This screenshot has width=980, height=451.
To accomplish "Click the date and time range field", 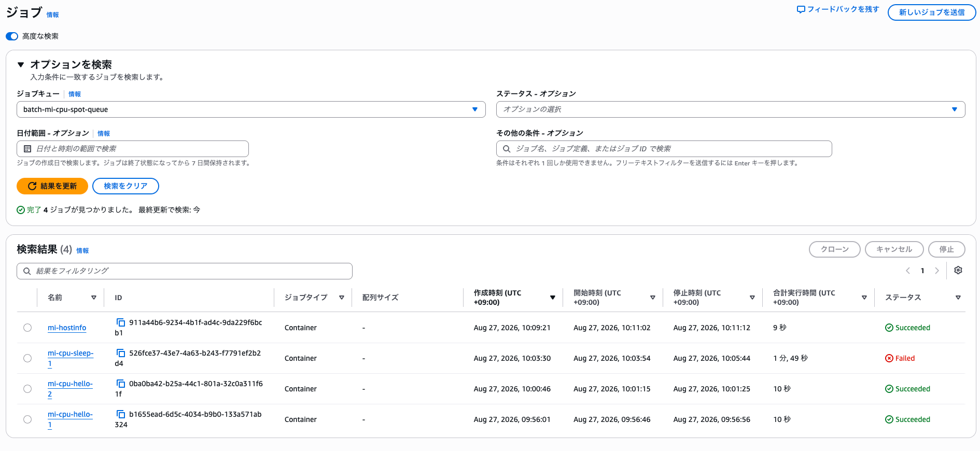I will [x=133, y=149].
